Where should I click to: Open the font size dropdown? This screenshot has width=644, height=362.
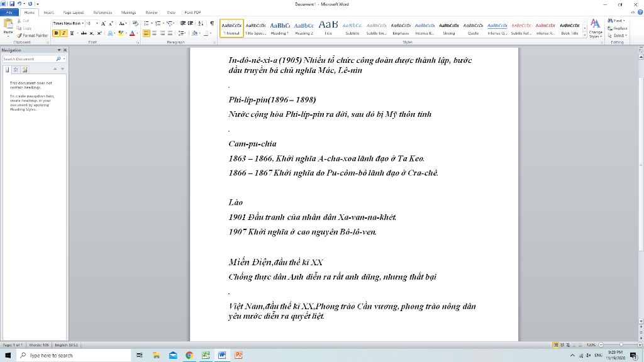pos(97,24)
